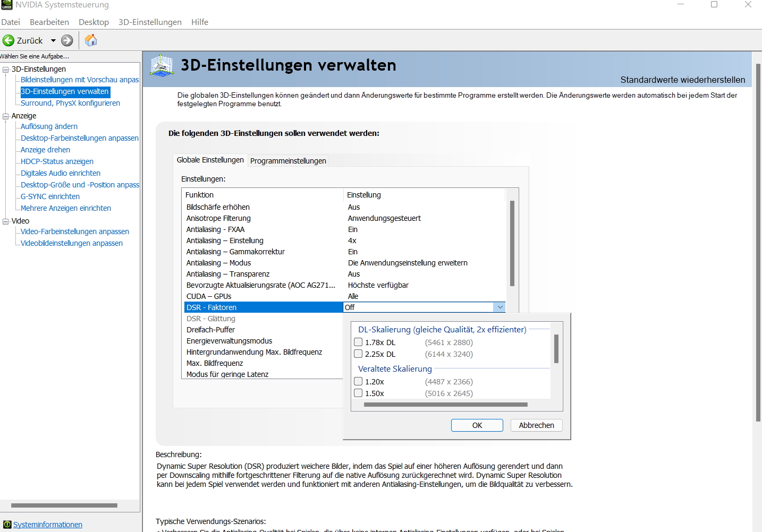Open the Desktop menu
This screenshot has height=532, width=762.
pos(94,22)
